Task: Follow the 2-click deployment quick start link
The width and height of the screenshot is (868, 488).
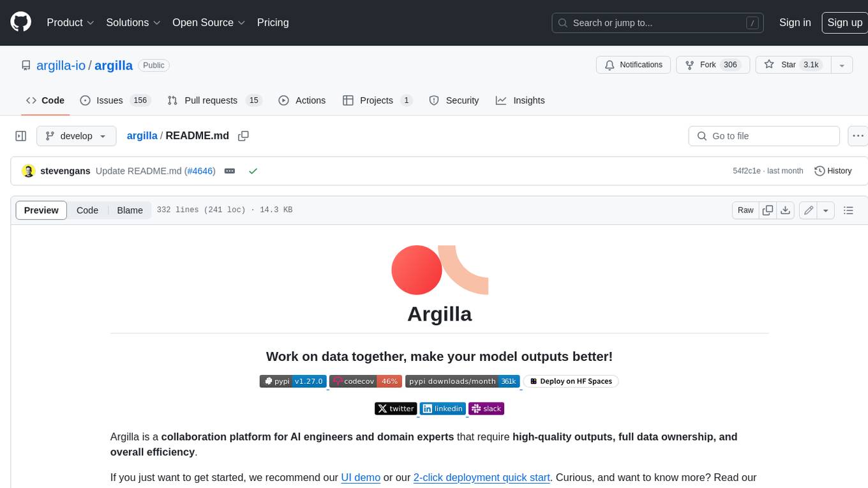Action: pyautogui.click(x=482, y=477)
